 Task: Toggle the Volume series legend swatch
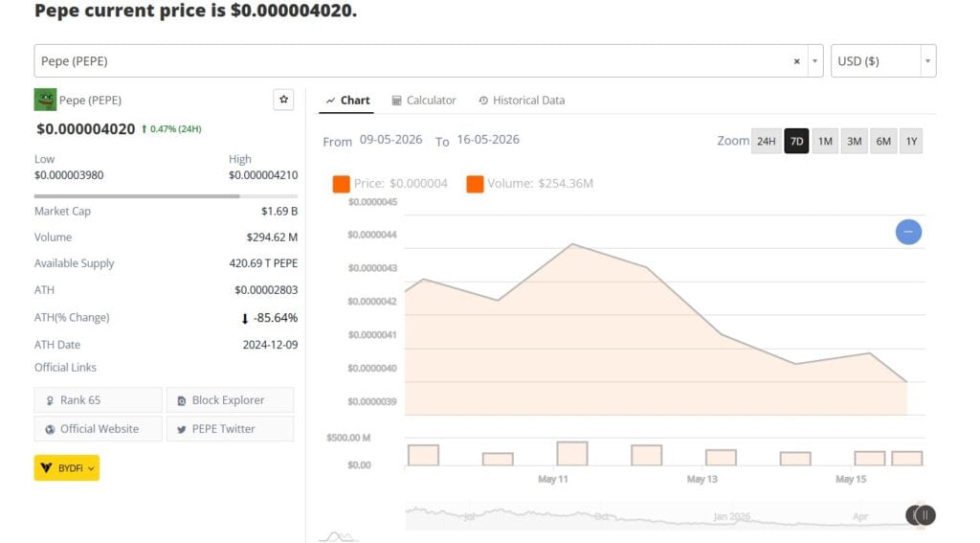click(x=475, y=184)
